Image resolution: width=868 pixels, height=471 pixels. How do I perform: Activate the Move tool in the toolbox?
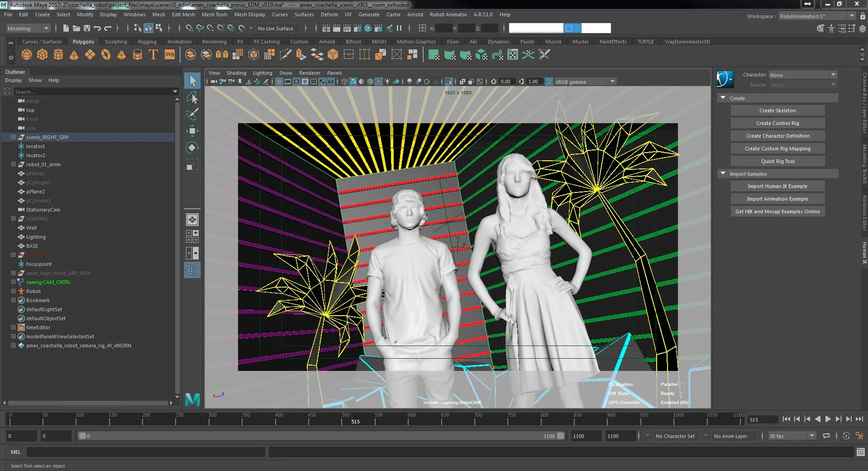click(x=192, y=131)
